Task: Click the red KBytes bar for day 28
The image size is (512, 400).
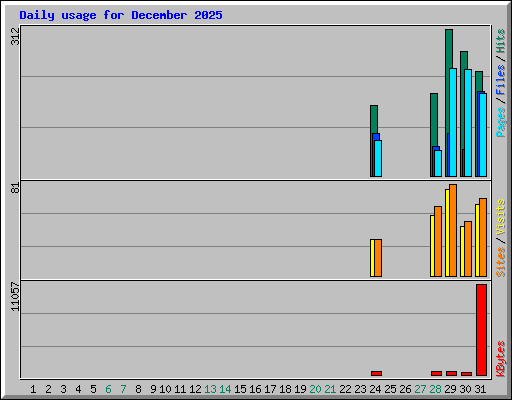Action: [x=436, y=373]
